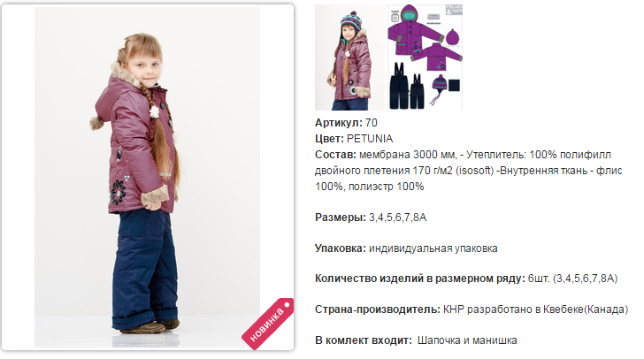
Task: Click the color name PETUNIA
Action: (x=370, y=139)
